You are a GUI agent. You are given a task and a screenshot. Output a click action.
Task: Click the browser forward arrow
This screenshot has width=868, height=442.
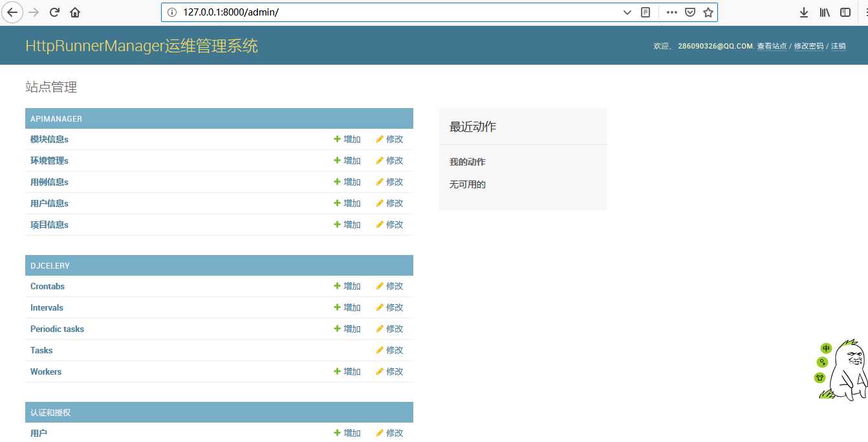click(34, 12)
